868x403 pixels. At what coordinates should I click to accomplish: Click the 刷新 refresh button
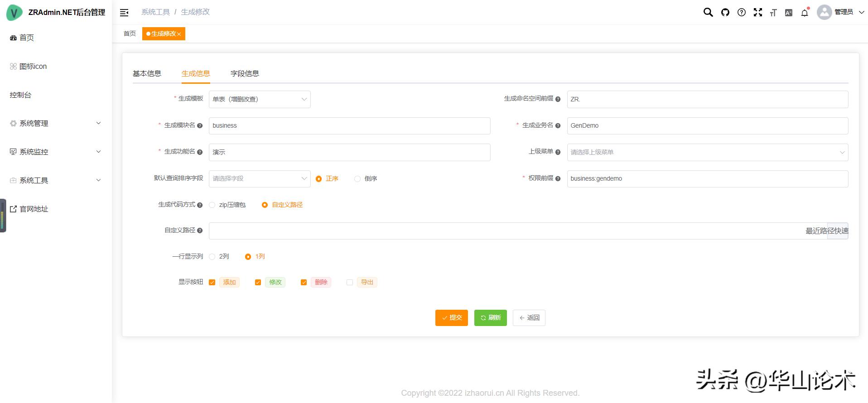pos(491,318)
